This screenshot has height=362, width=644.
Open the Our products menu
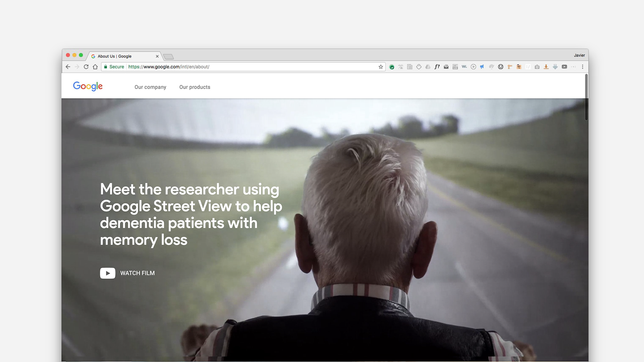point(195,87)
